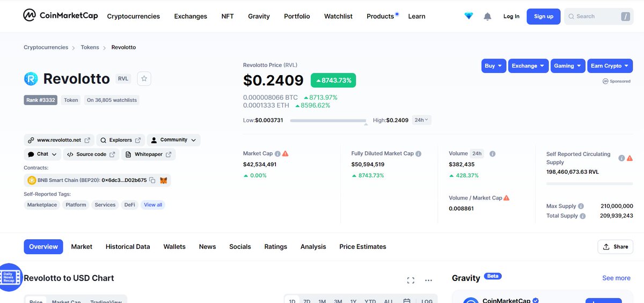Click Cryptocurrencies breadcrumb link
Image resolution: width=644 pixels, height=303 pixels.
[x=46, y=47]
